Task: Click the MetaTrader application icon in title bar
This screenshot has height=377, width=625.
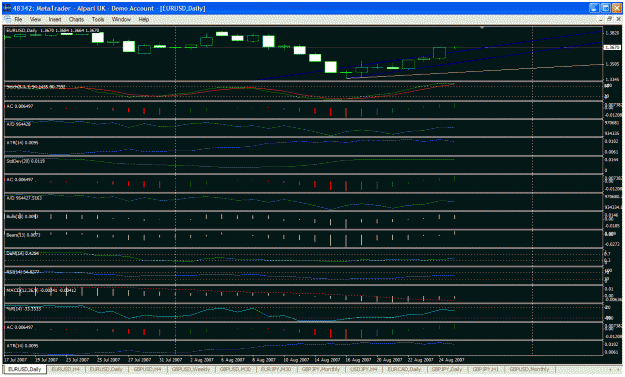Action: pos(6,8)
